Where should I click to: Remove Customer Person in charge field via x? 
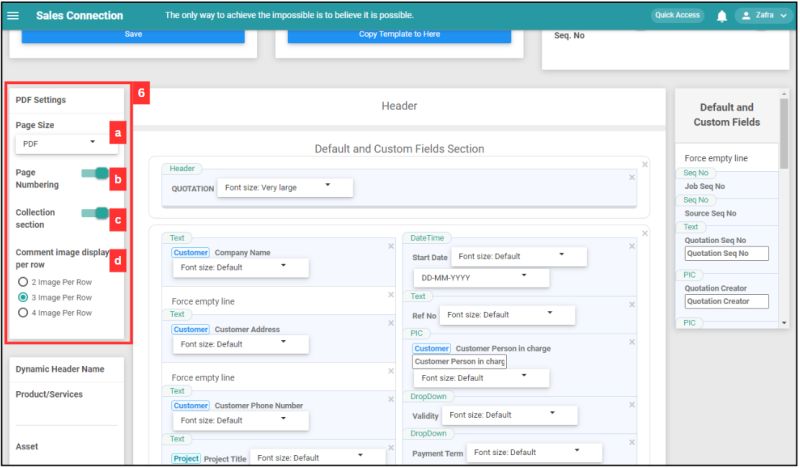pyautogui.click(x=632, y=341)
